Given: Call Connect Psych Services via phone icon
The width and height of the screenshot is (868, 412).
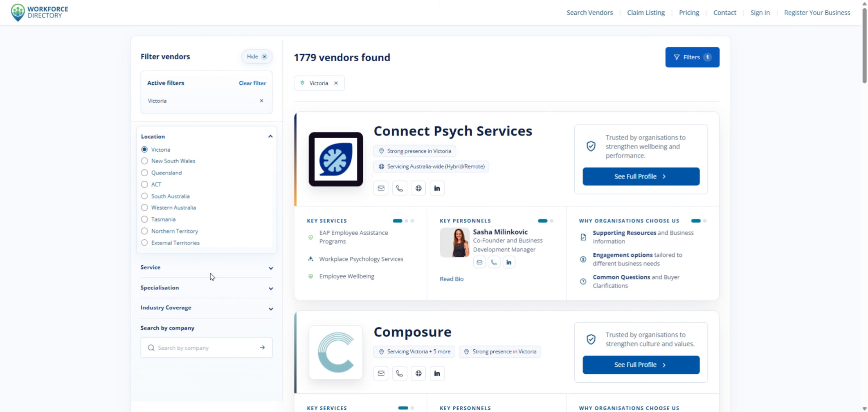Looking at the screenshot, I should 400,188.
